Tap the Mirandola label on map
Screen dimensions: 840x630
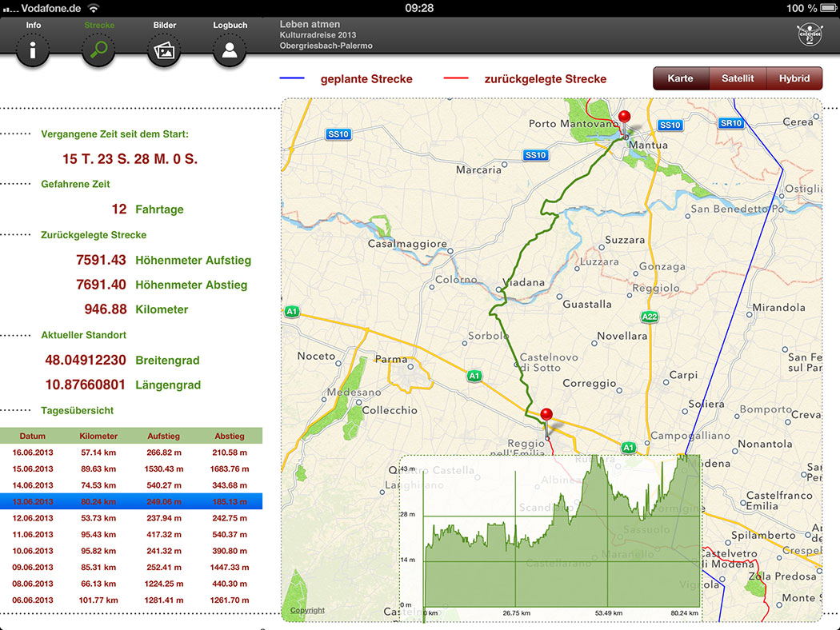pyautogui.click(x=779, y=308)
